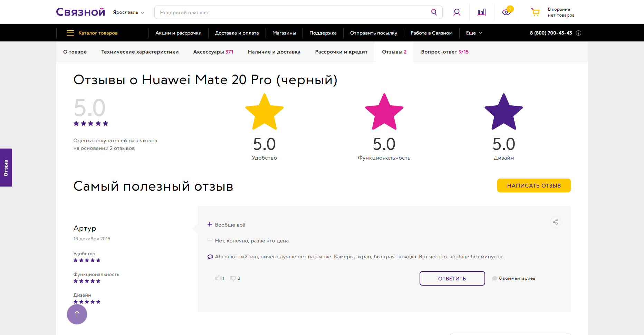Screen dimensions: 644x335
Task: Open Доставка и оплата
Action: [237, 33]
